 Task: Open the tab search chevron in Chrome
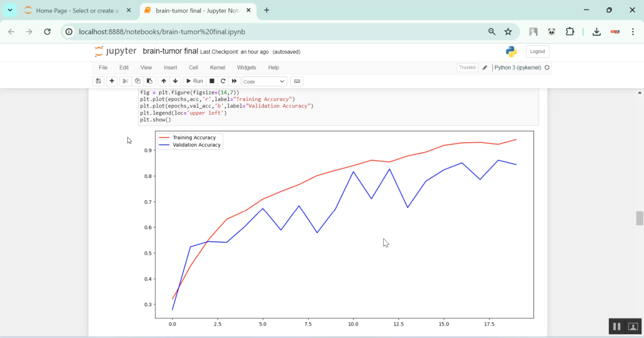point(10,10)
